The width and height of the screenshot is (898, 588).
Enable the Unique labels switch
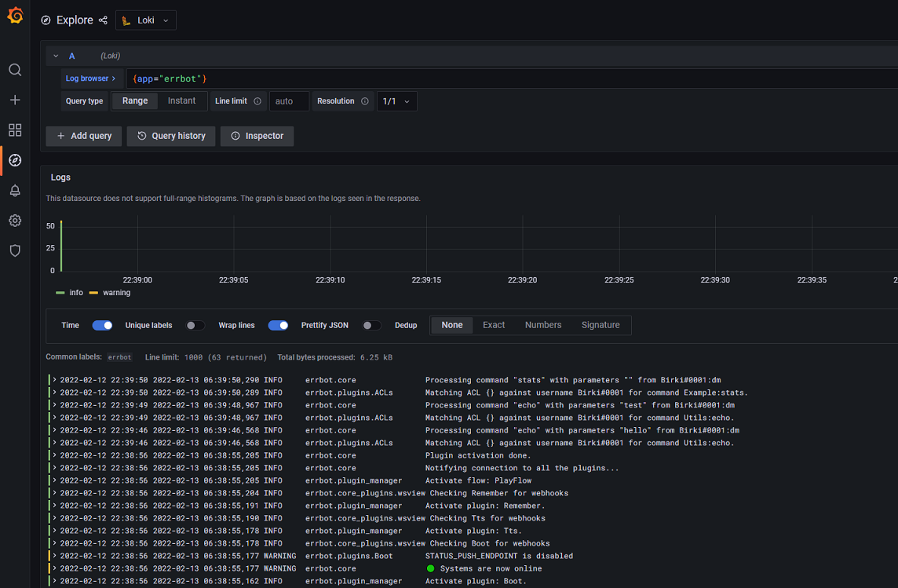(x=195, y=325)
